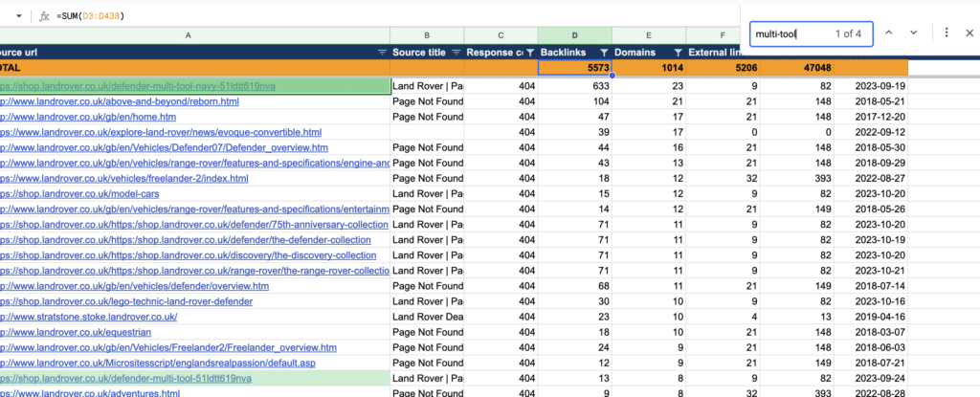Open the 75th-anniversary-collection link
The height and width of the screenshot is (397, 980).
coord(194,225)
